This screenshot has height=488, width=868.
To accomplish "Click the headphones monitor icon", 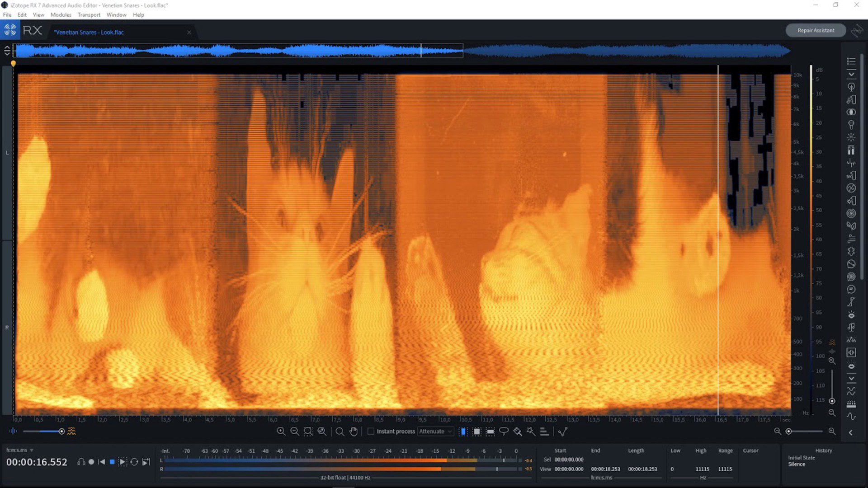I will (x=81, y=462).
